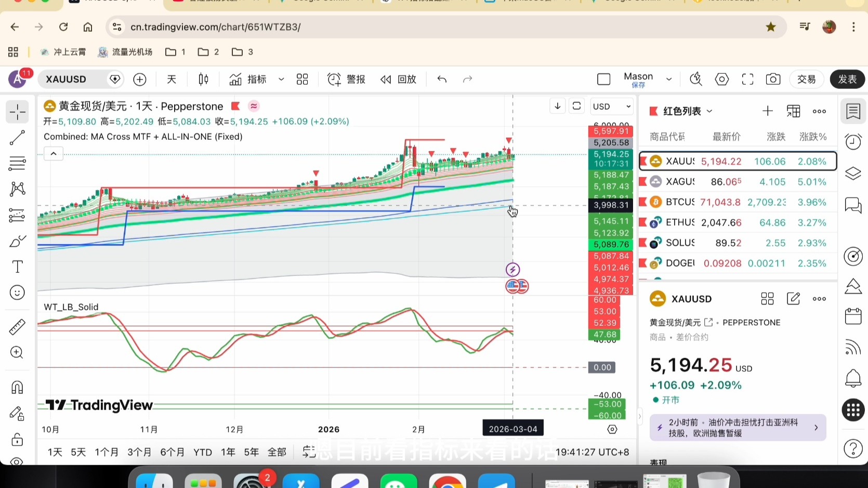Open the UTC+8 timezone menu
This screenshot has width=868, height=488.
point(593,452)
